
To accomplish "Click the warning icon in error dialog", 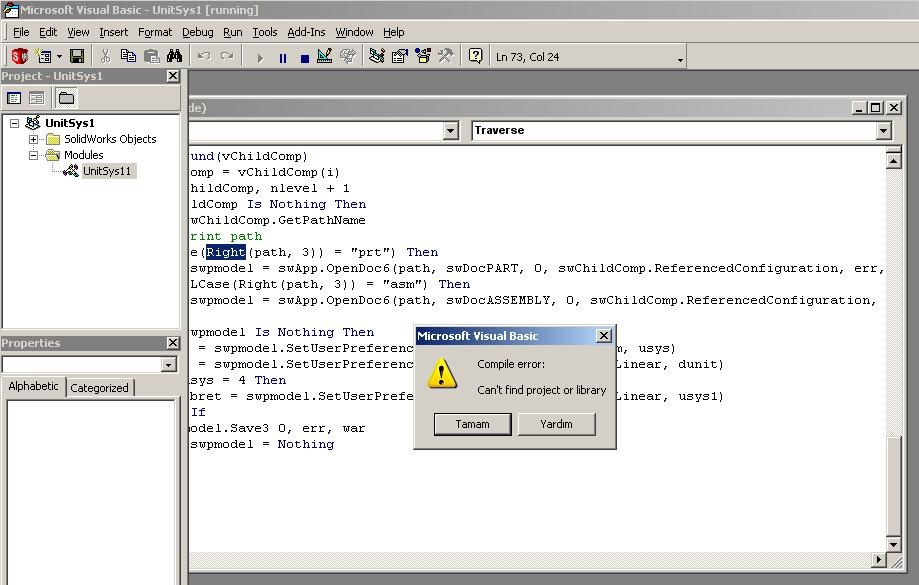I will (x=442, y=374).
